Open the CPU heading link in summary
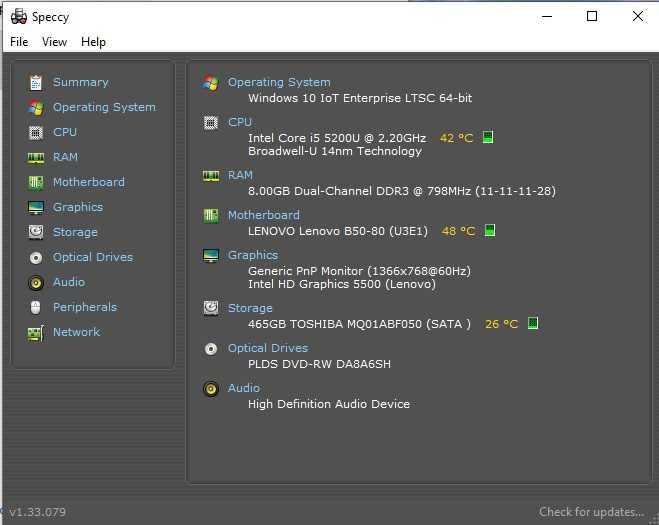659x525 pixels. [240, 122]
